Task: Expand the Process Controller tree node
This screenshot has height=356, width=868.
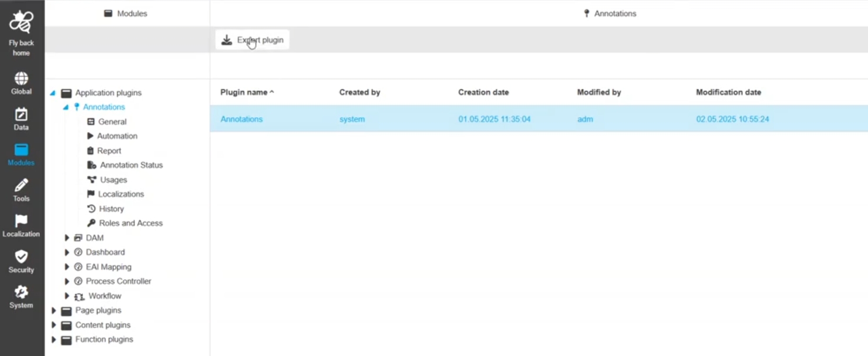Action: (x=67, y=281)
